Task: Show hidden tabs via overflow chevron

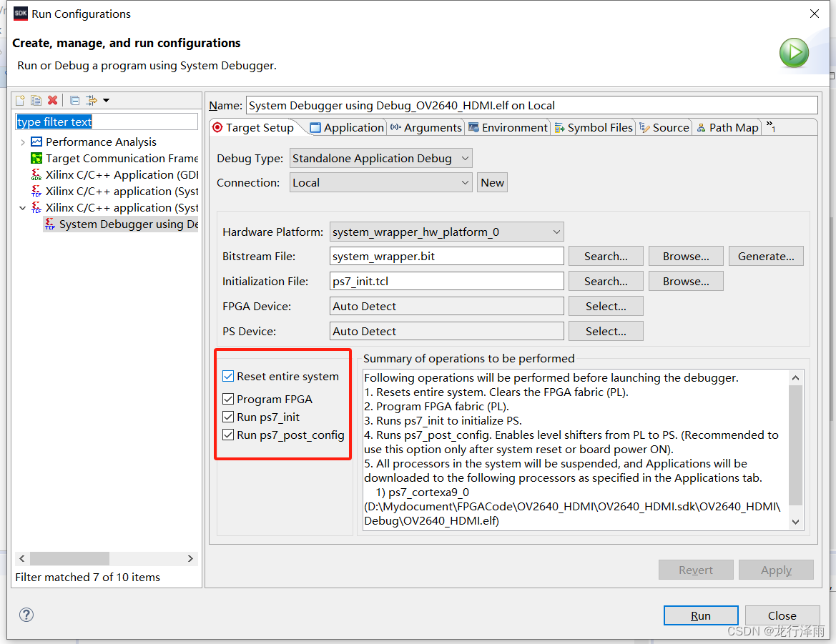Action: point(770,127)
